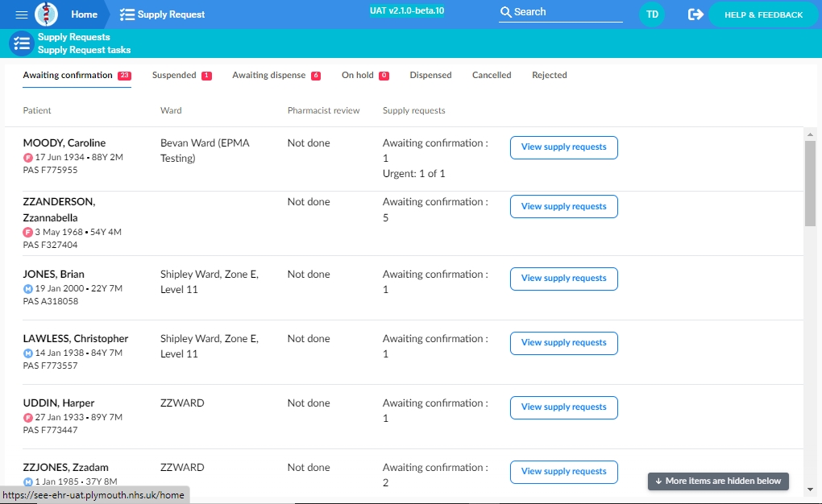View supply requests for LAWLESS, Christopher

pyautogui.click(x=563, y=343)
